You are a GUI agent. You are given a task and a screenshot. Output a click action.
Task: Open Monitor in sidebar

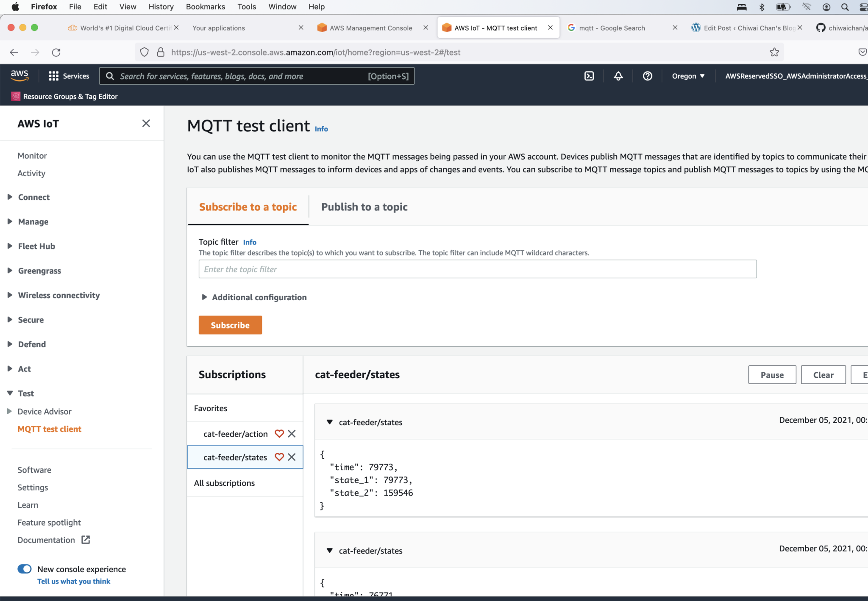pos(32,156)
